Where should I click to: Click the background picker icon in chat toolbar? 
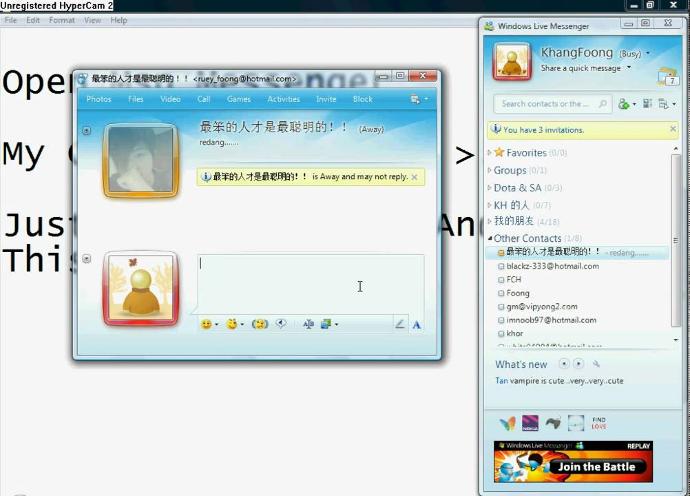tap(326, 324)
